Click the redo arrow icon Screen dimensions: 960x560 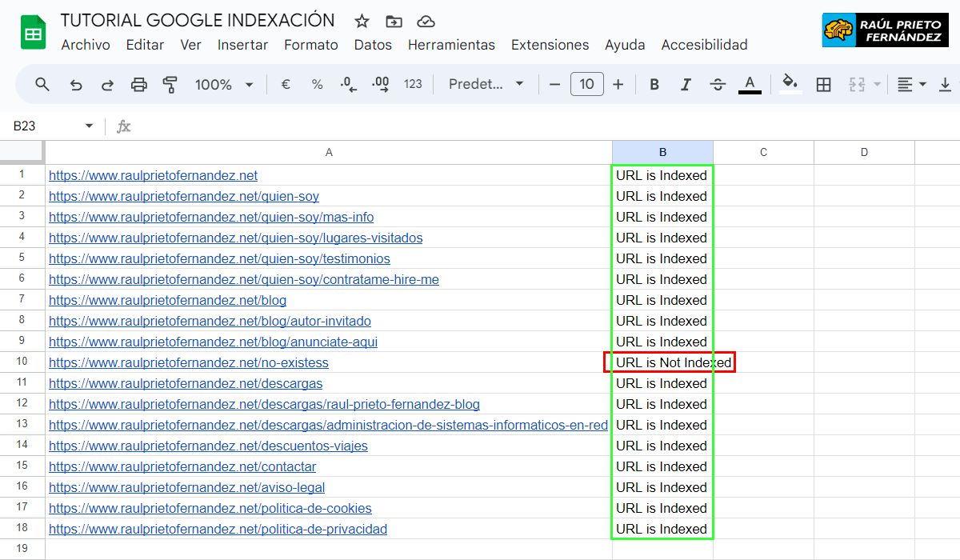(107, 84)
